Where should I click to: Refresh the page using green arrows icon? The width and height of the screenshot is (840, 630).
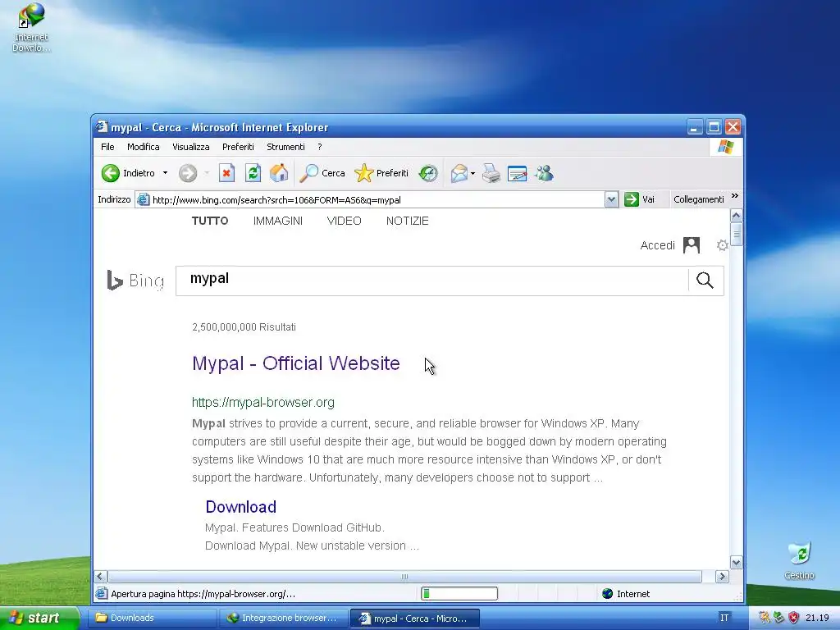tap(253, 173)
